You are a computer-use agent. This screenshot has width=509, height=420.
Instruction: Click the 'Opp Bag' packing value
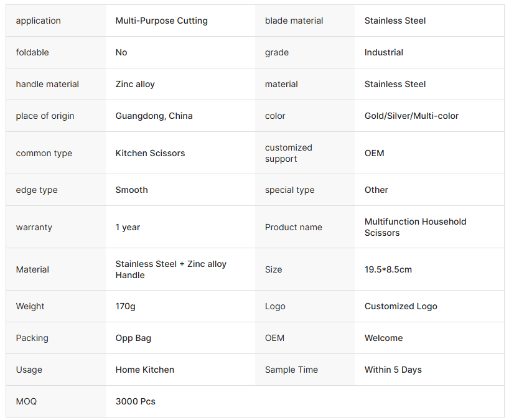tap(133, 338)
